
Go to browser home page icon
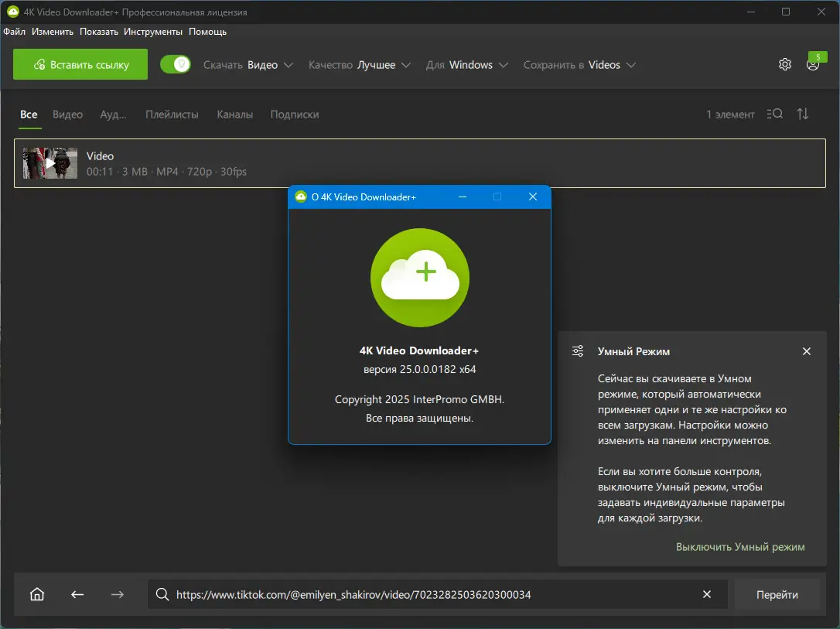point(37,594)
